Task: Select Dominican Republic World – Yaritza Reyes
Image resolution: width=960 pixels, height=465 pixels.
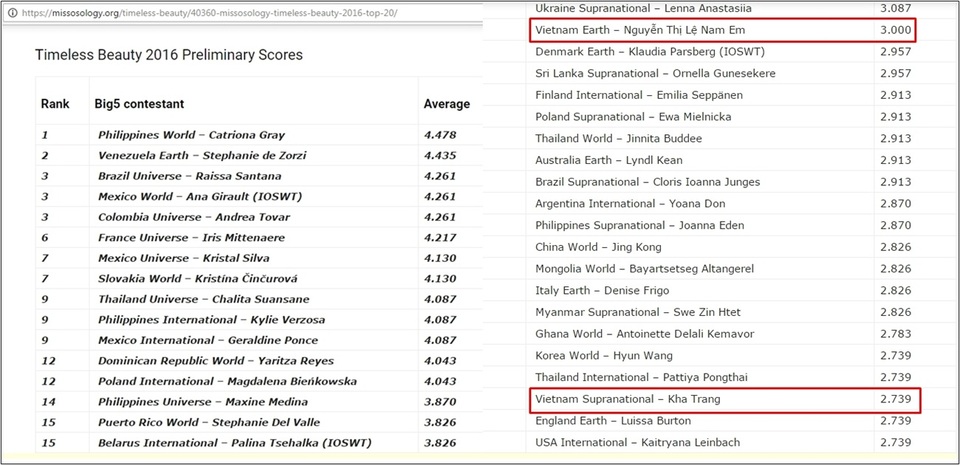Action: coord(216,360)
